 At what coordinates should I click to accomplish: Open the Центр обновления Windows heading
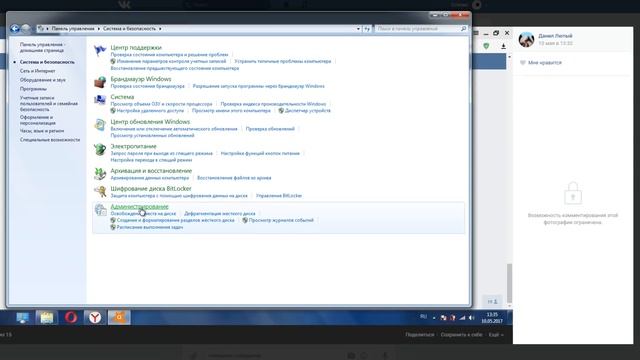(150, 122)
